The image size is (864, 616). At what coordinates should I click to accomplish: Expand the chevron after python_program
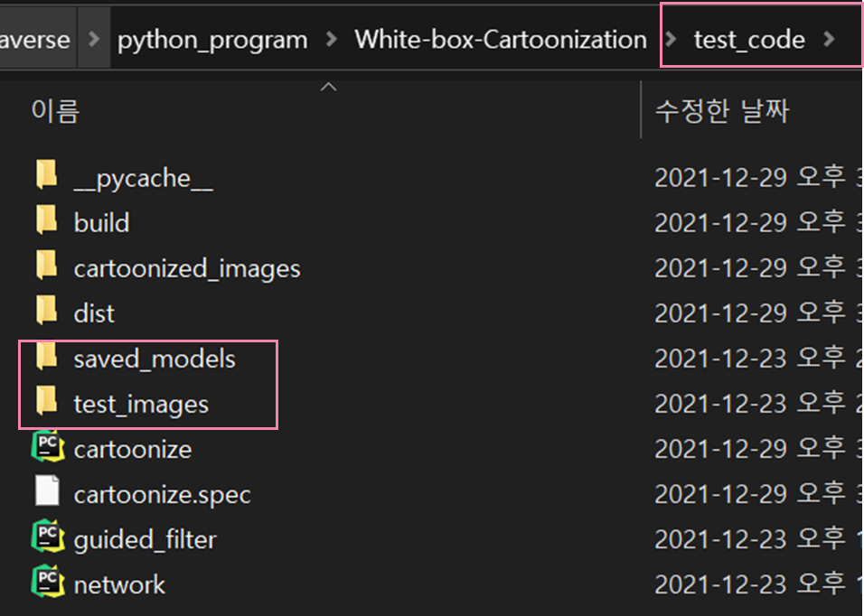[x=329, y=39]
